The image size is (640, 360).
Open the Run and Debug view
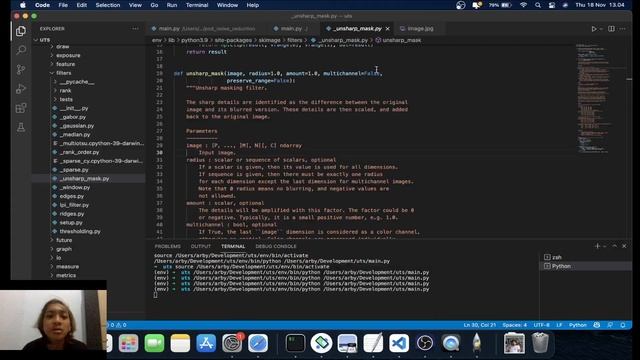21,89
